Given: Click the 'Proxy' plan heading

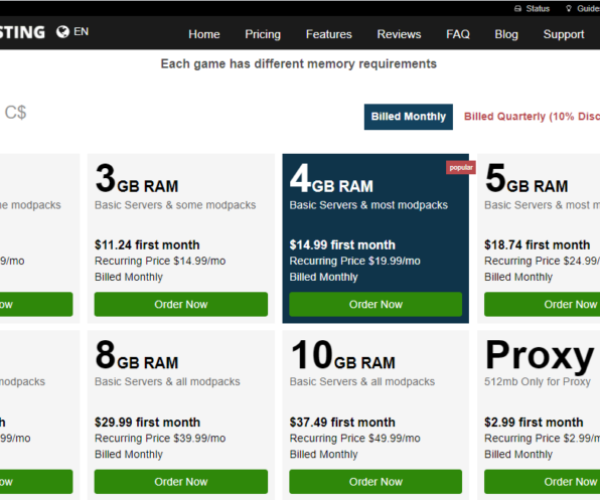Looking at the screenshot, I should click(539, 356).
